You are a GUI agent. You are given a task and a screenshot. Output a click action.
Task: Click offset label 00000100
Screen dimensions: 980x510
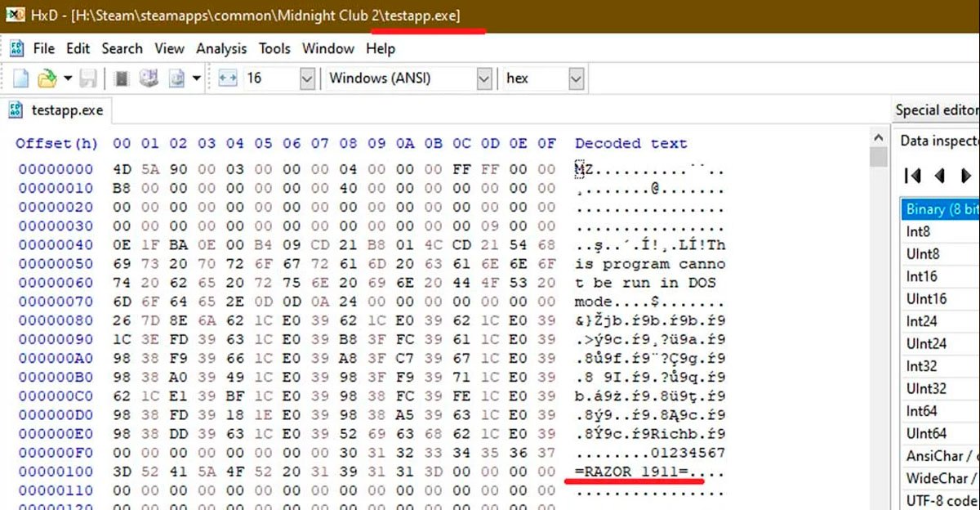[x=56, y=471]
